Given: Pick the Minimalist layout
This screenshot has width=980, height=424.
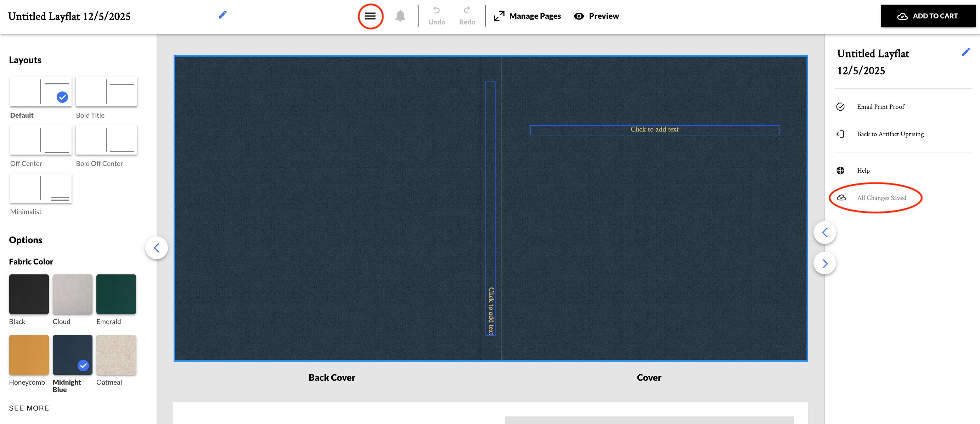Looking at the screenshot, I should click(x=41, y=188).
